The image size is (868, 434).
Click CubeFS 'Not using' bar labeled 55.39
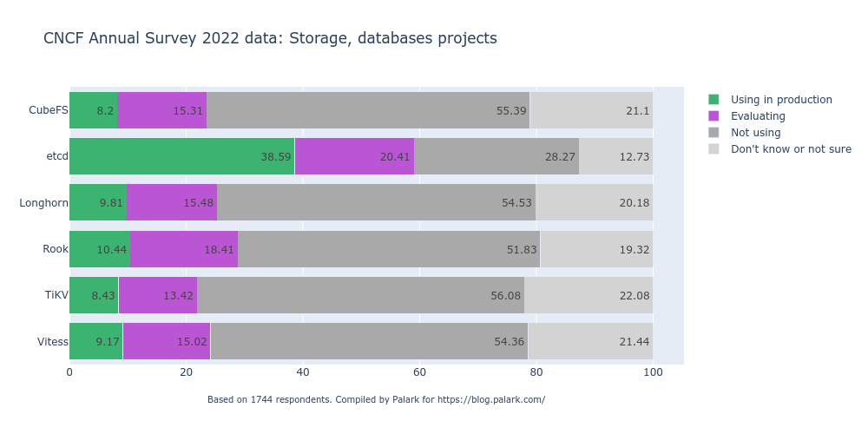pos(368,110)
